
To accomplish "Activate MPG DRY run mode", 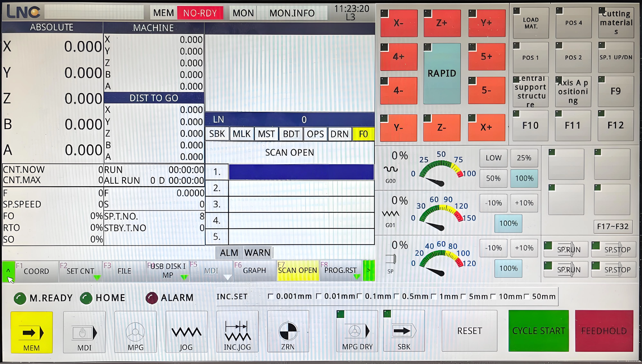I will pos(357,331).
